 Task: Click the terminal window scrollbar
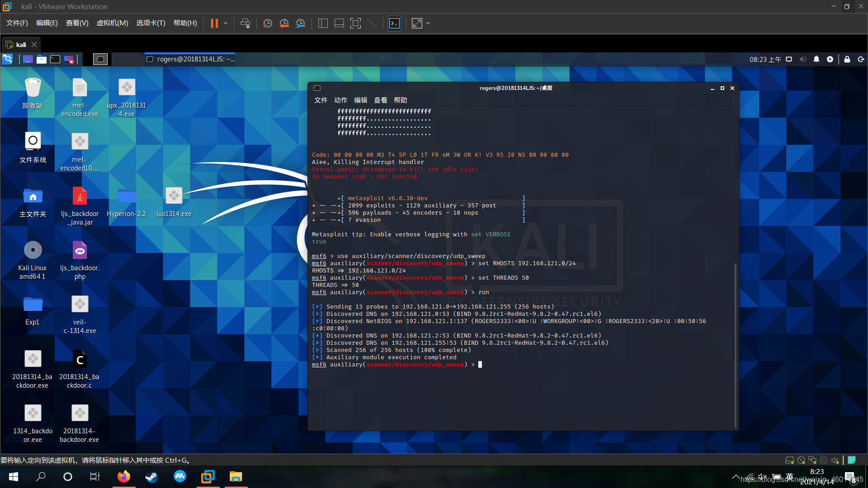pyautogui.click(x=736, y=346)
